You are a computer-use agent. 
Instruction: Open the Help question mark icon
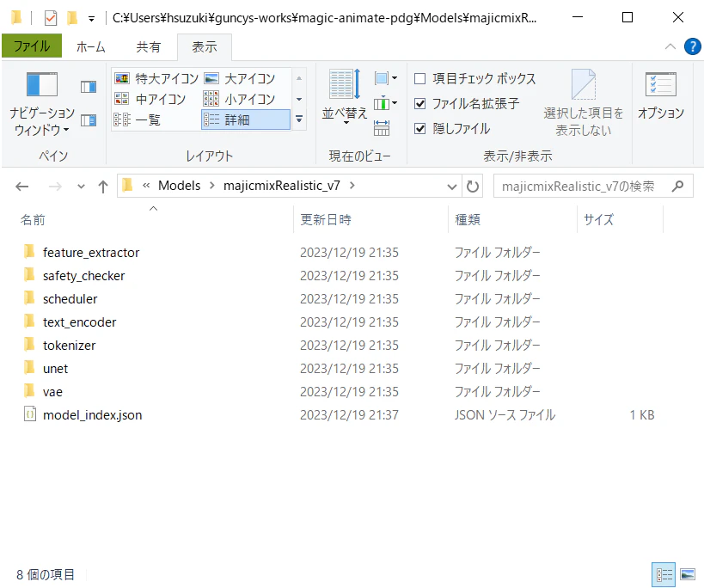coord(692,46)
